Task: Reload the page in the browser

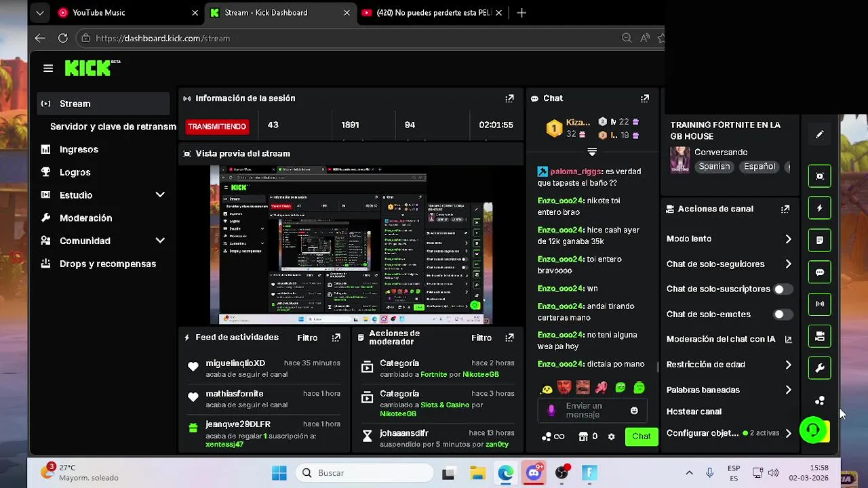Action: point(63,39)
